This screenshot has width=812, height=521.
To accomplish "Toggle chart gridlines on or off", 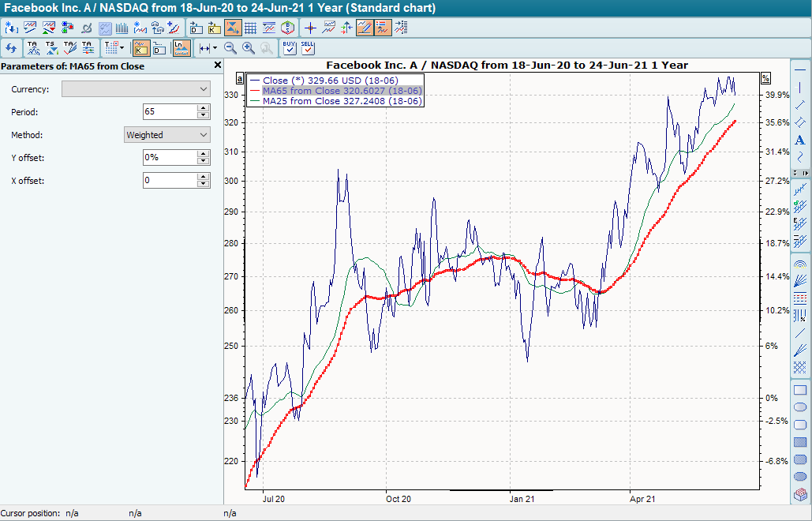I will (250, 27).
